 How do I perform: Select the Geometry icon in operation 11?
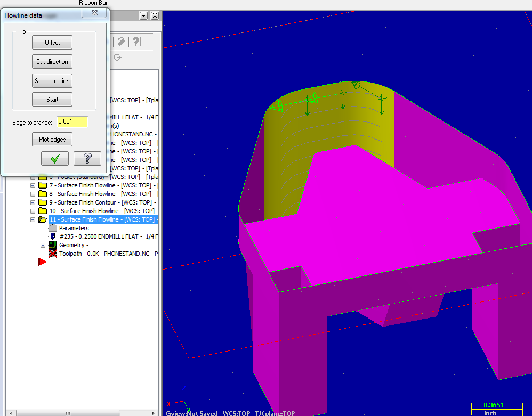pos(53,245)
